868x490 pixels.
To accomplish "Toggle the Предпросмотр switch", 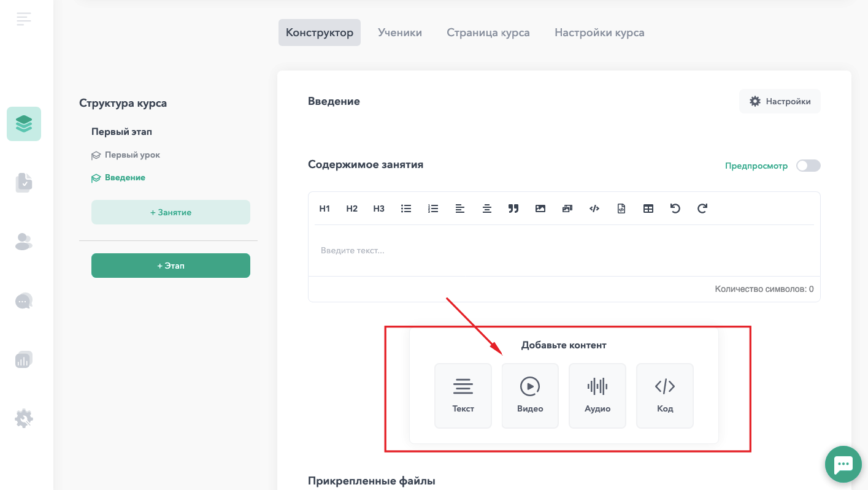I will 808,166.
